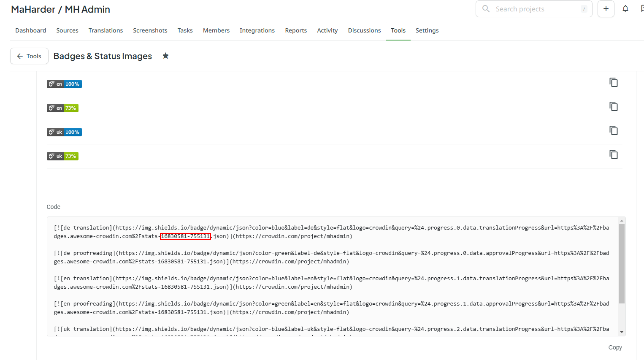Click the plus create button

coord(606,9)
